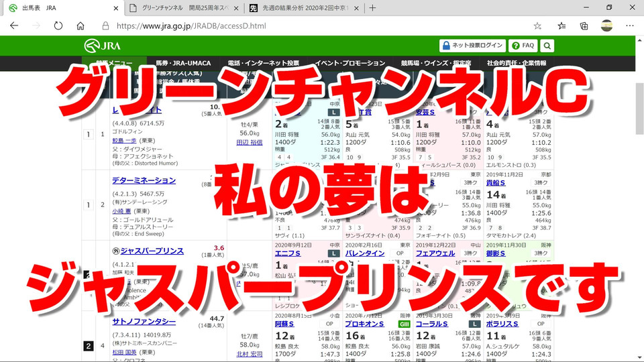Viewport: 644px width, 362px height.
Task: Open the エニフS race link
Action: pyautogui.click(x=288, y=253)
